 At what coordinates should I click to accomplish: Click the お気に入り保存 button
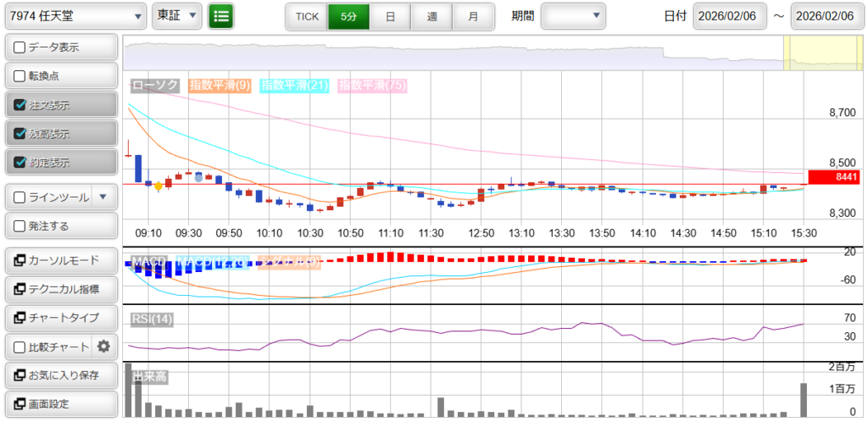click(x=60, y=375)
